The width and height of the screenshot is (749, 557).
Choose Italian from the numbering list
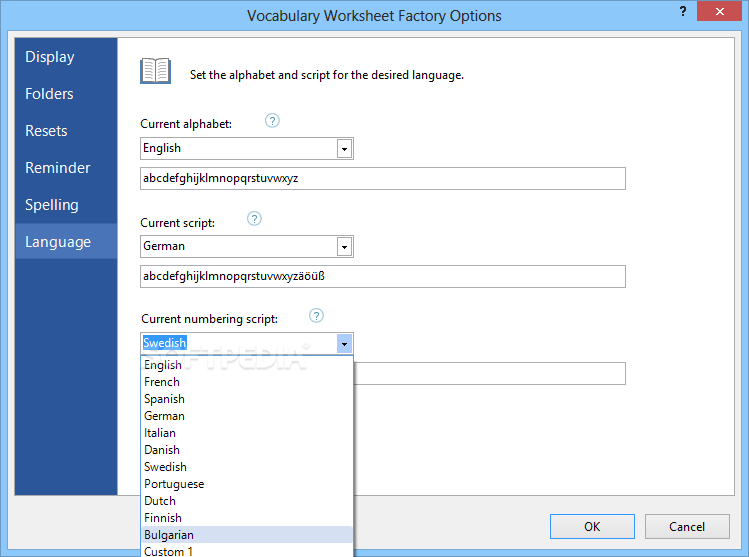click(247, 433)
